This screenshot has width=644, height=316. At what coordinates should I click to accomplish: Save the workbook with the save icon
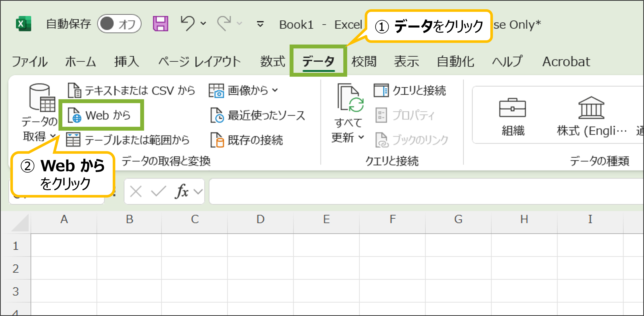point(161,24)
